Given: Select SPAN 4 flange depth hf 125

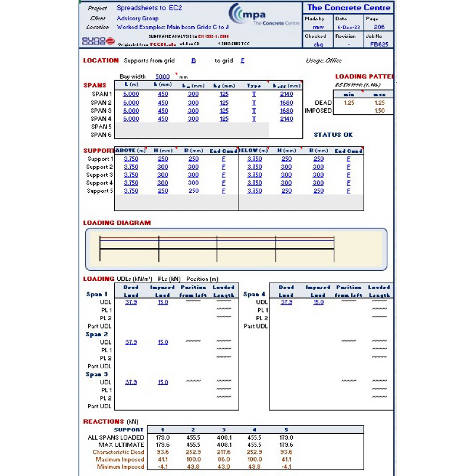Looking at the screenshot, I should (x=224, y=118).
